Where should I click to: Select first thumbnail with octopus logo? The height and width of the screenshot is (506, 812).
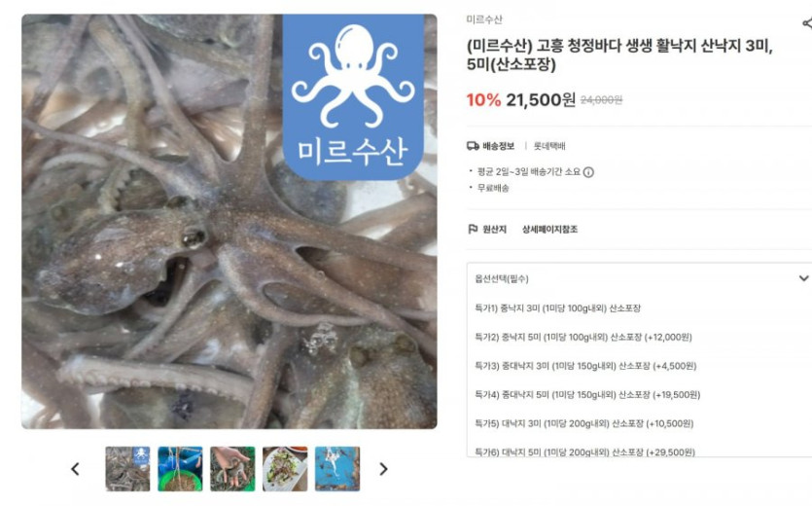pos(128,469)
